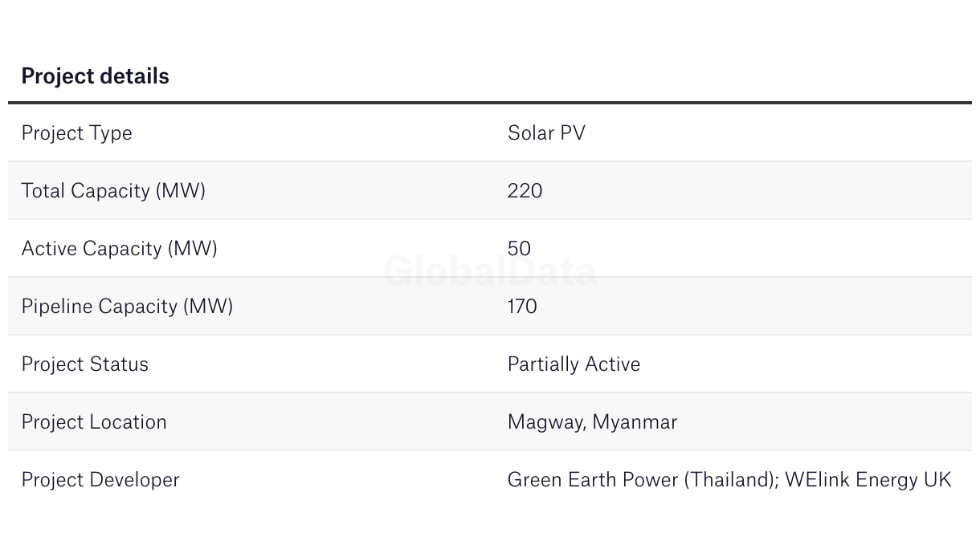Select the Project Type label
Viewport: 980px width, 541px height.
pyautogui.click(x=76, y=133)
